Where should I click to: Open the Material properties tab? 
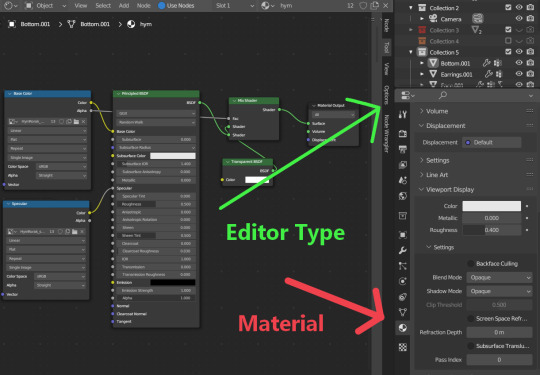[402, 327]
